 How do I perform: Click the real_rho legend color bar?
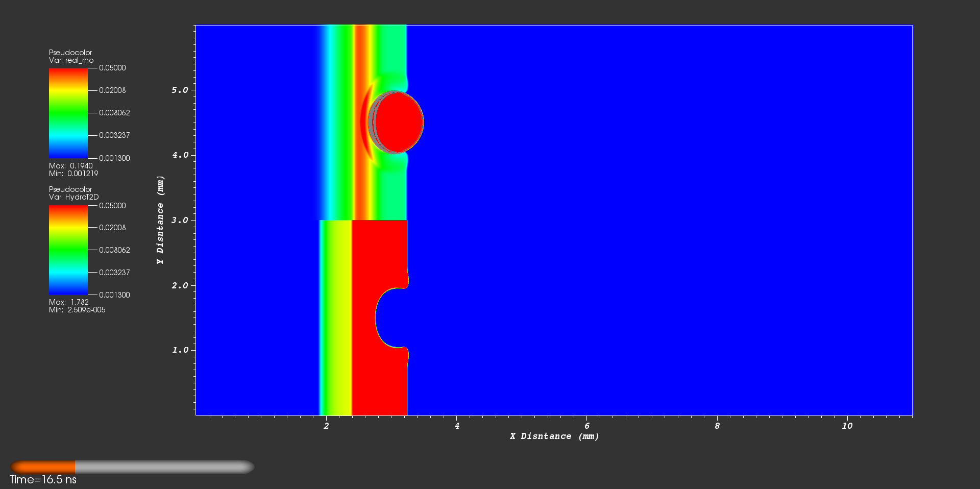68,113
